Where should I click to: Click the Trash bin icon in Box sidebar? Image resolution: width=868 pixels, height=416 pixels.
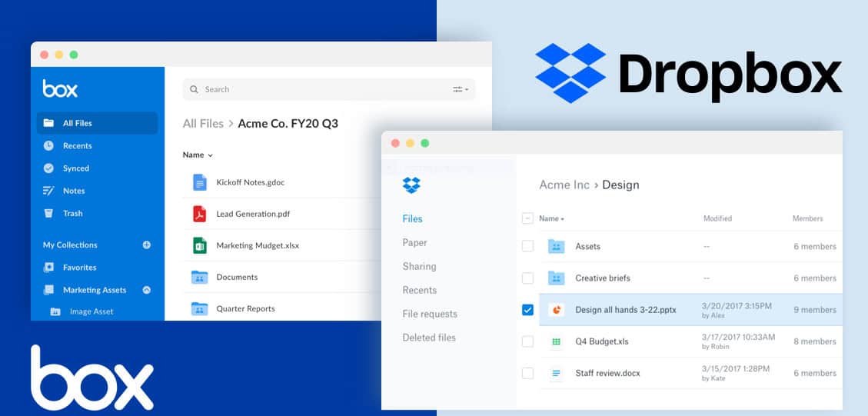point(48,213)
